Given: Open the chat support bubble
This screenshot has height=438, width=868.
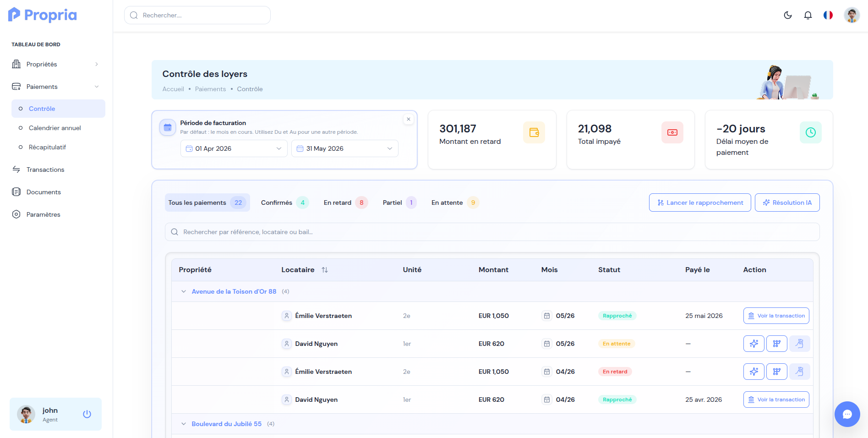Looking at the screenshot, I should click(x=847, y=414).
